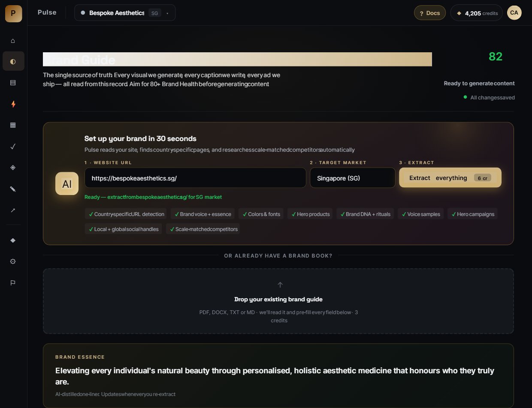Open the grid calendar sidebar icon

(13, 125)
